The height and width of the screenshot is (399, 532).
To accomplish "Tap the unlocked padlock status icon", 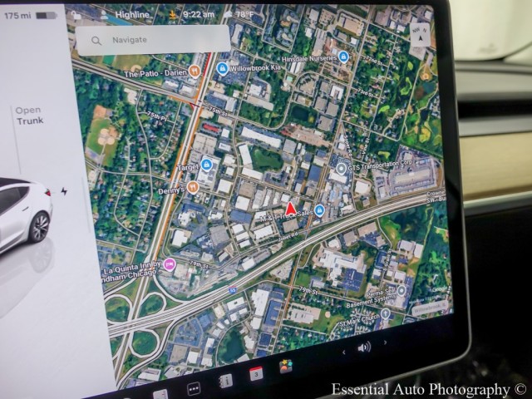I will tap(76, 15).
